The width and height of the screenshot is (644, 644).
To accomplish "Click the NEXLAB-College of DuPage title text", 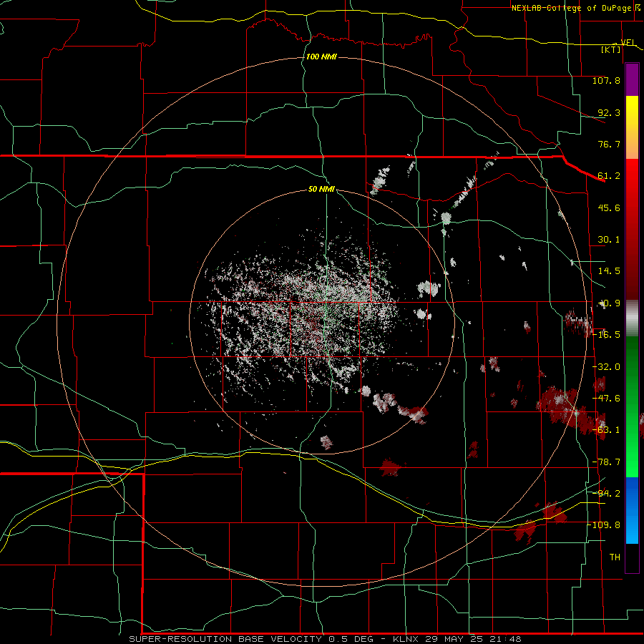I will 571,8.
